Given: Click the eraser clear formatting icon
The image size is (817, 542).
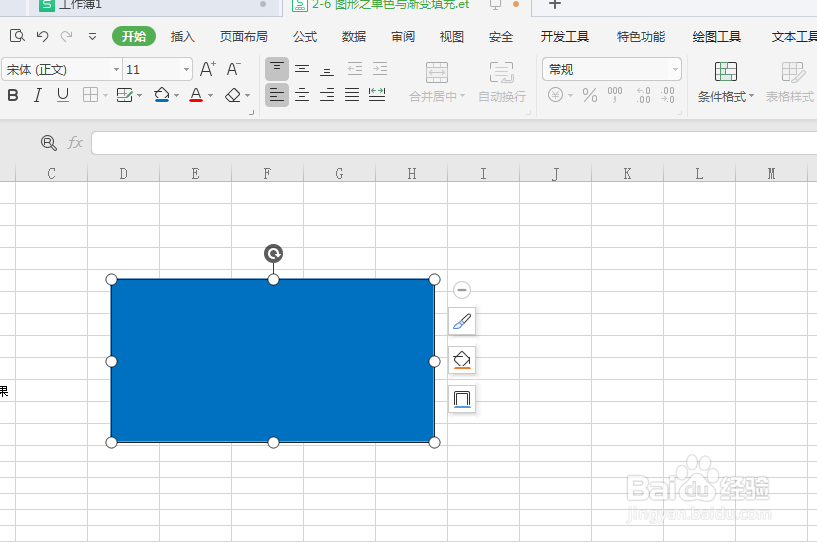Looking at the screenshot, I should click(x=233, y=95).
